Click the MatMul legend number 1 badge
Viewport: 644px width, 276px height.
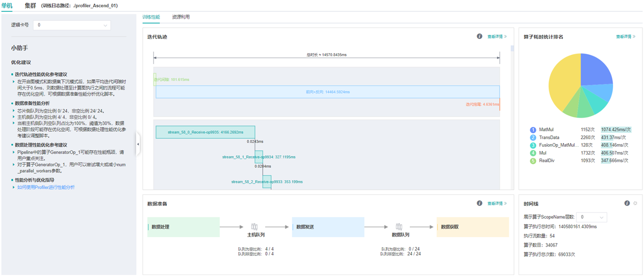533,130
